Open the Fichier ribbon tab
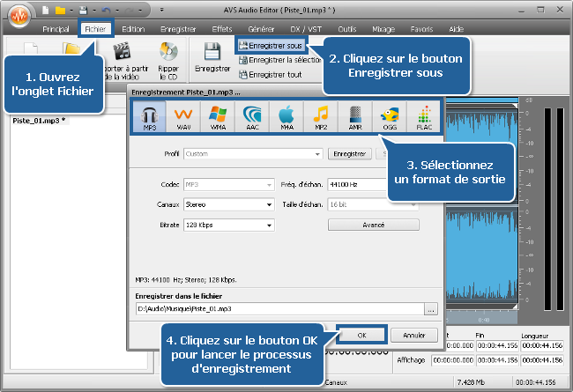Image resolution: width=573 pixels, height=392 pixels. (96, 29)
